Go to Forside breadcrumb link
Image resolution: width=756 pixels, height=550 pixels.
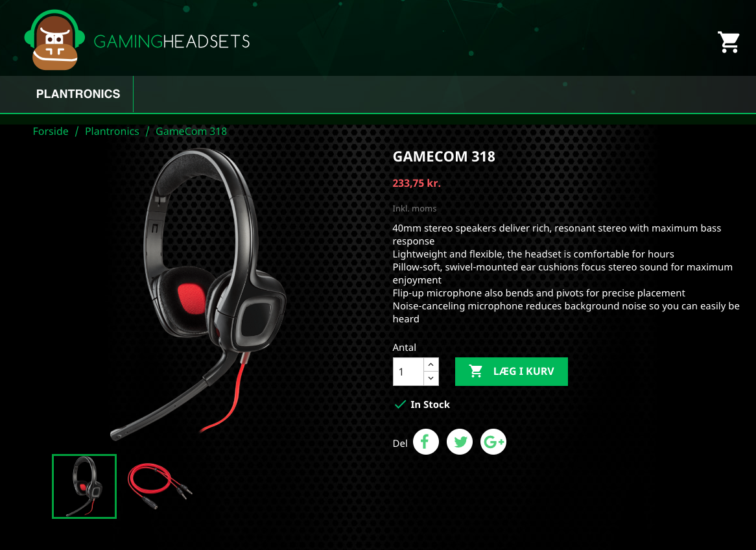(x=51, y=131)
